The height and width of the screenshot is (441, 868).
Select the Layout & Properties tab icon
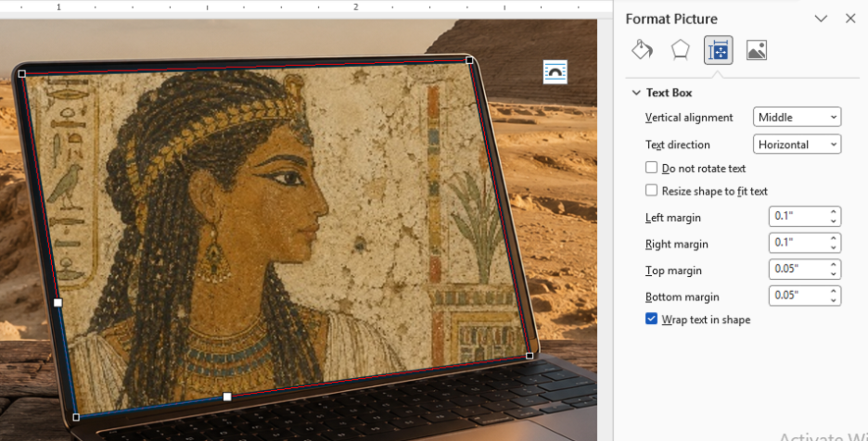tap(718, 50)
